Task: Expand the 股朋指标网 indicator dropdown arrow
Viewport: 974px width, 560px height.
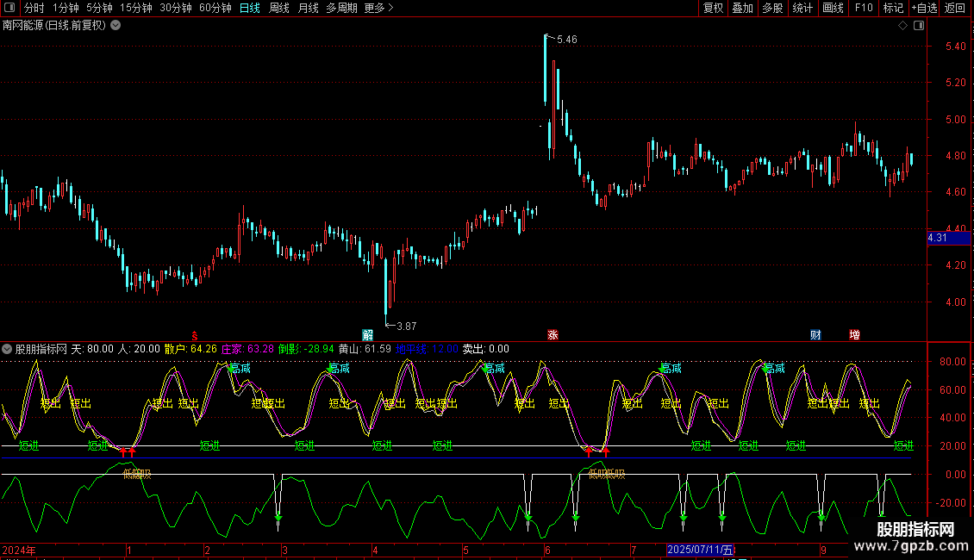Action: (x=8, y=349)
